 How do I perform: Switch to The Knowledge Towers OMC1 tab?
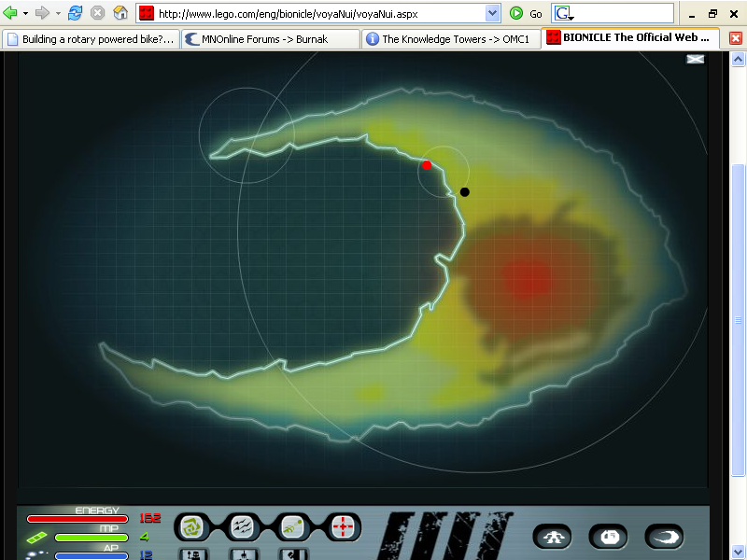452,39
